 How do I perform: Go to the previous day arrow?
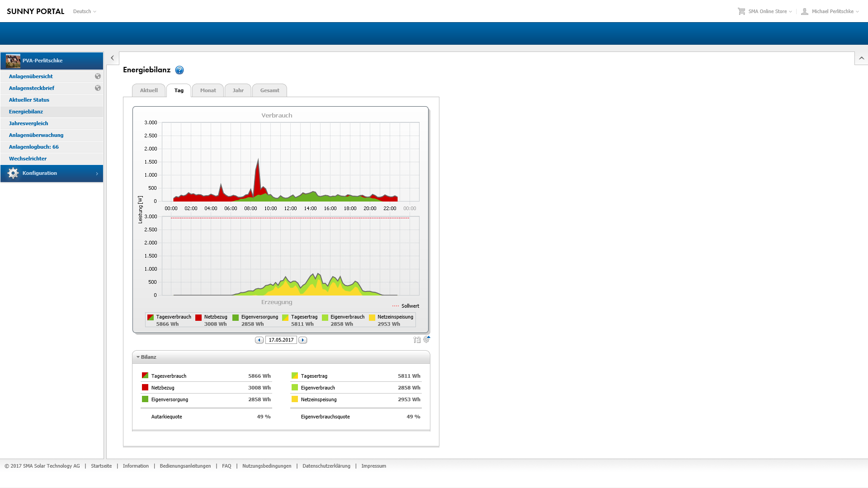point(259,340)
